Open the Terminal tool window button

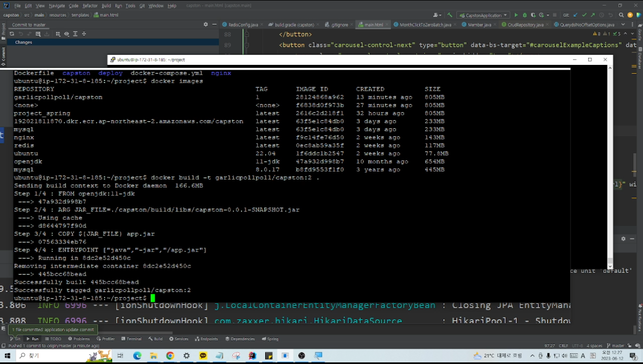click(131, 339)
